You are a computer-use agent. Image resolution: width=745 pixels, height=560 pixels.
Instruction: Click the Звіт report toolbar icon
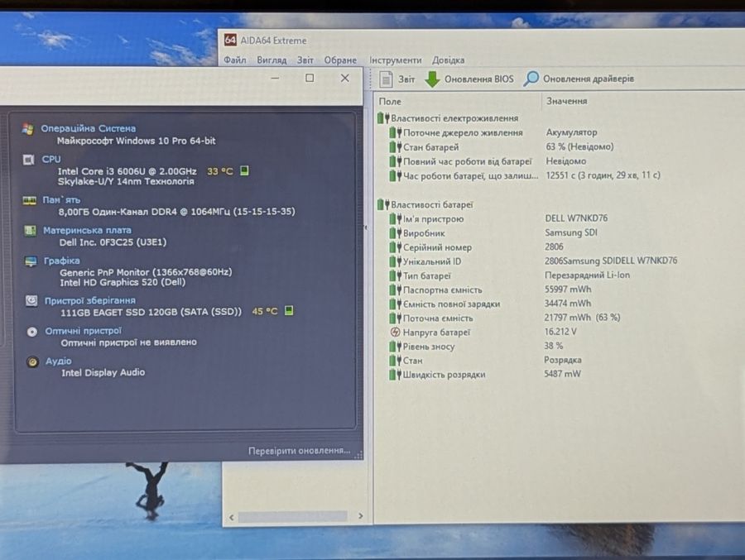point(386,79)
